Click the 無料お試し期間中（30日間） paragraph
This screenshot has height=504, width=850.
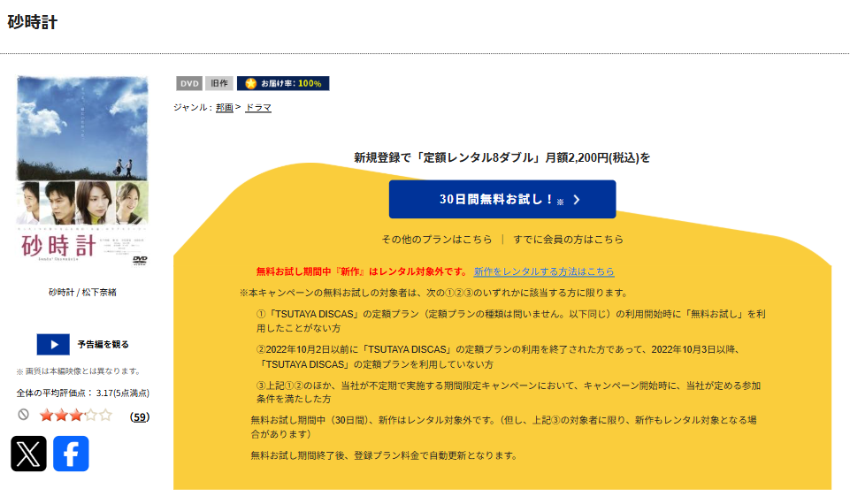click(x=503, y=427)
